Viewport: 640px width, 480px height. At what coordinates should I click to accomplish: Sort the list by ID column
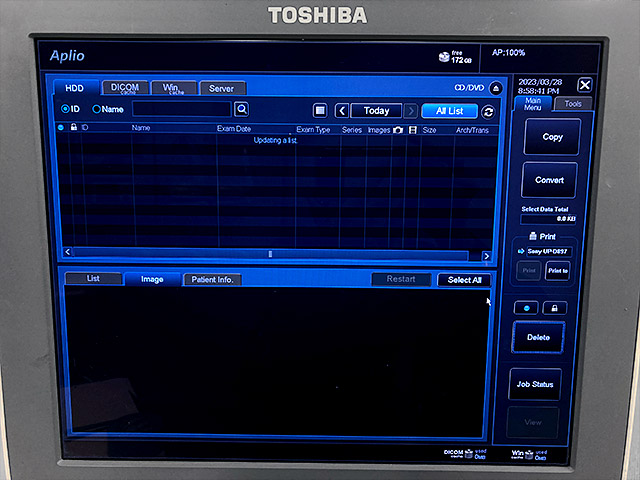point(85,127)
